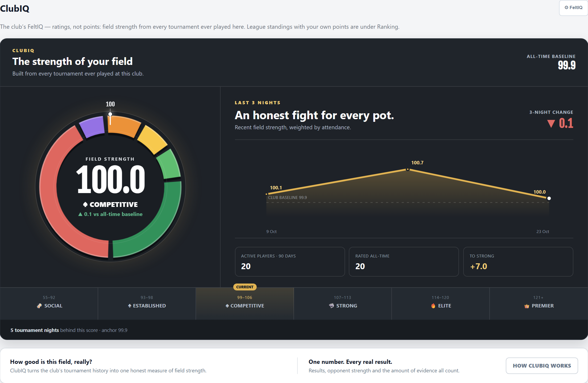Click the '5 tournament nights' text

pos(35,330)
